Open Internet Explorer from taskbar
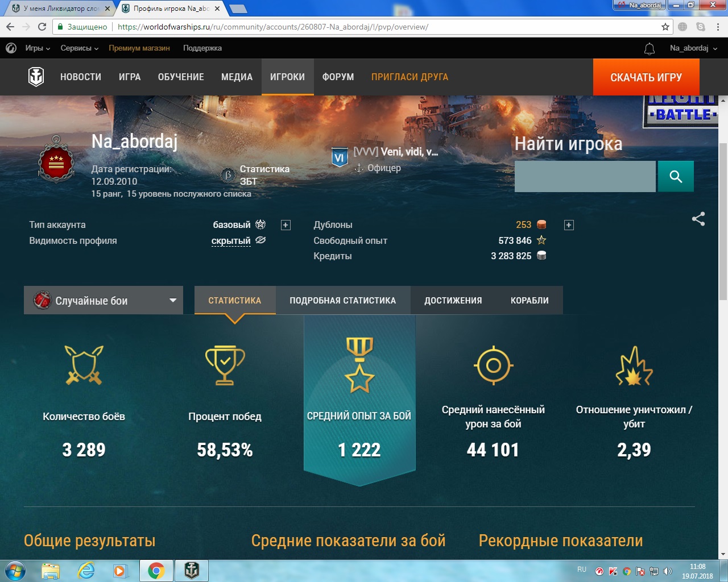The image size is (728, 582). (x=86, y=571)
